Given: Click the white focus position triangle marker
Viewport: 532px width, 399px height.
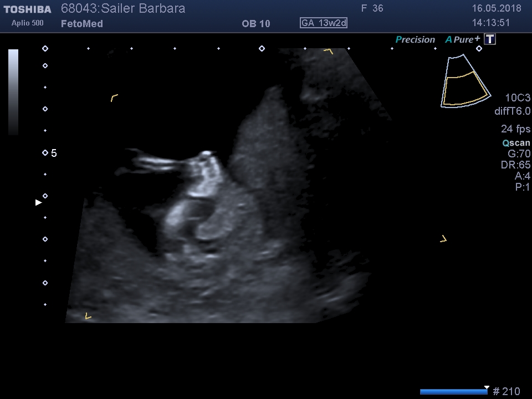Looking at the screenshot, I should [x=38, y=203].
